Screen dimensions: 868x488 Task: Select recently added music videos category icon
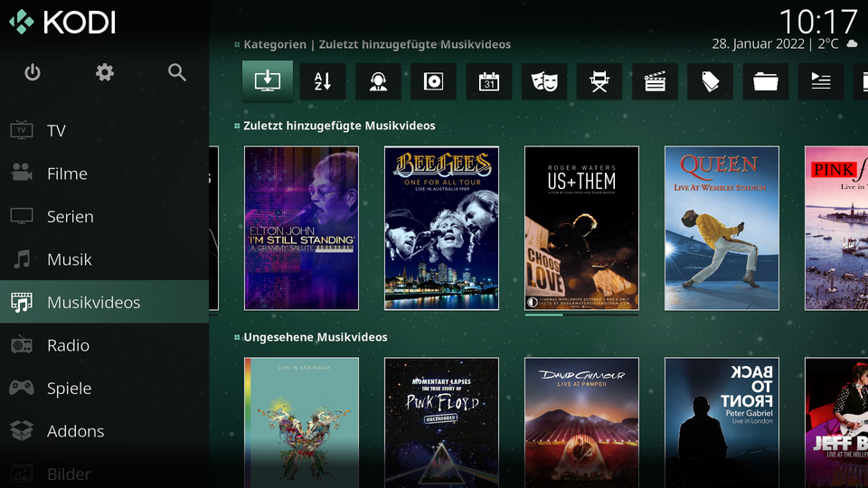click(268, 81)
